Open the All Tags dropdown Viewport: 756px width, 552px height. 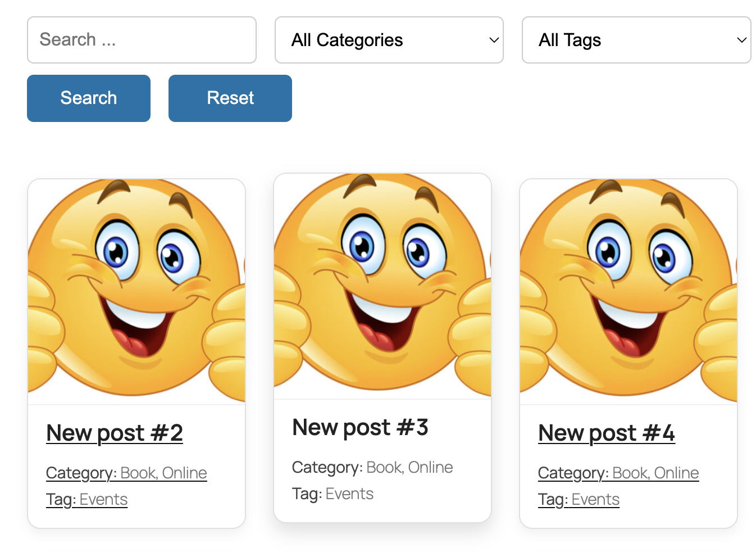point(636,40)
